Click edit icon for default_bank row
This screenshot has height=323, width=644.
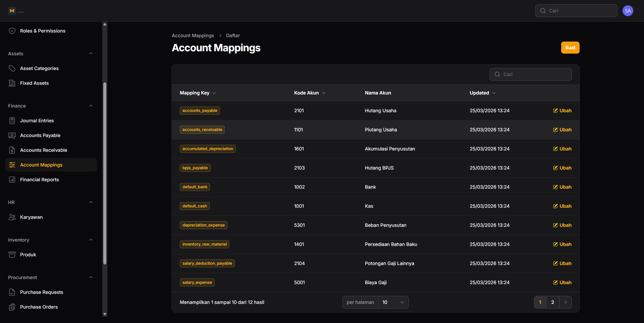point(555,187)
